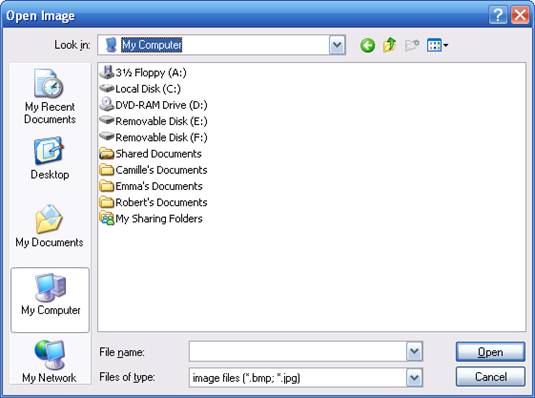
Task: Click the 3½ Floppy (A:) drive icon
Action: (107, 72)
